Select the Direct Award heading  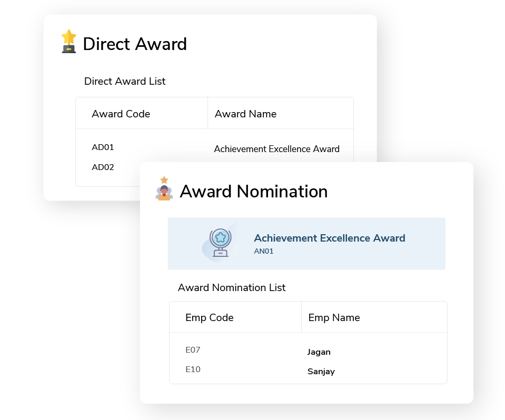point(135,44)
